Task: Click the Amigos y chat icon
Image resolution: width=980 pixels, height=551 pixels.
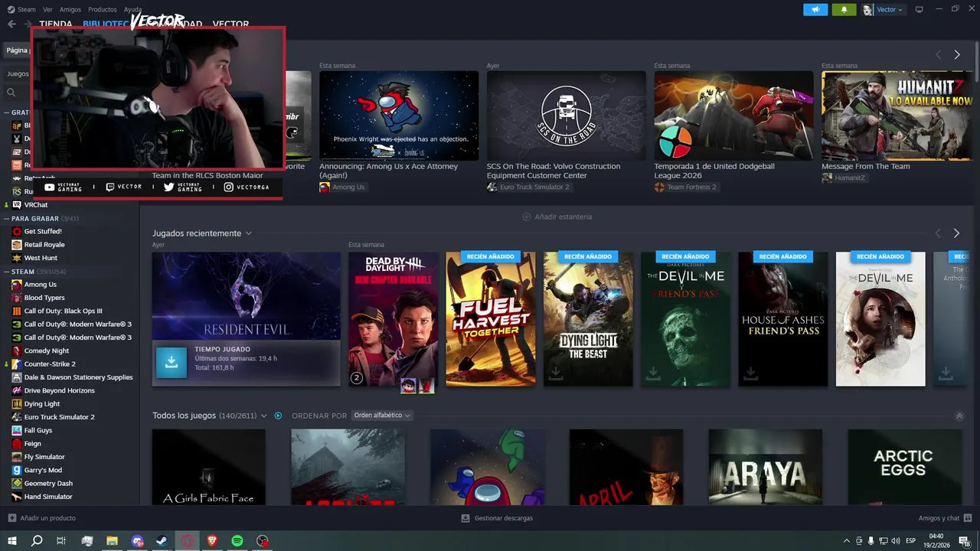Action: click(968, 518)
